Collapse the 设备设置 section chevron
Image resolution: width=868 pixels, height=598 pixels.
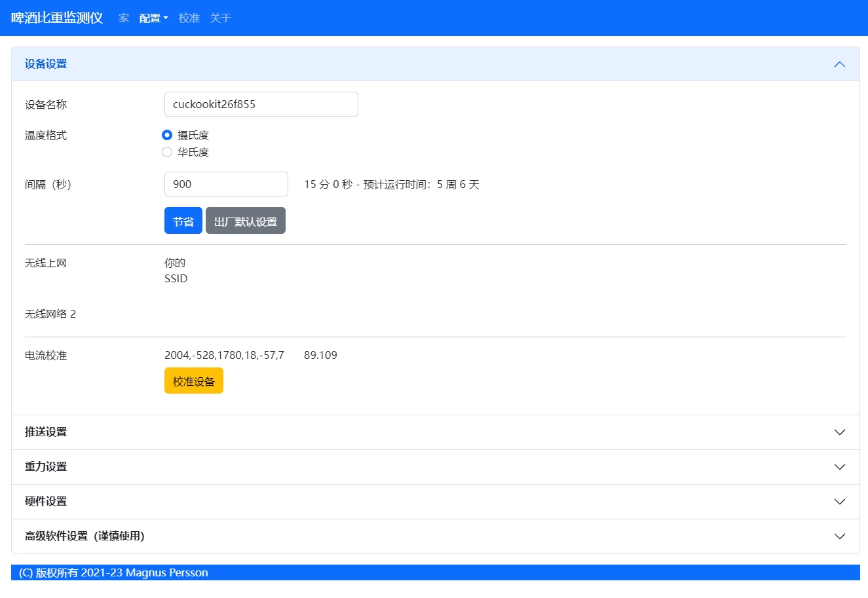tap(839, 64)
